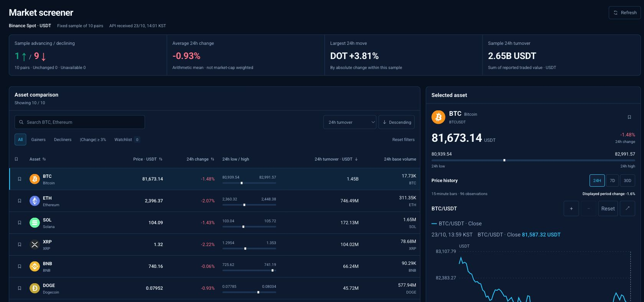Click the selected asset 24h range slider

tap(533, 160)
